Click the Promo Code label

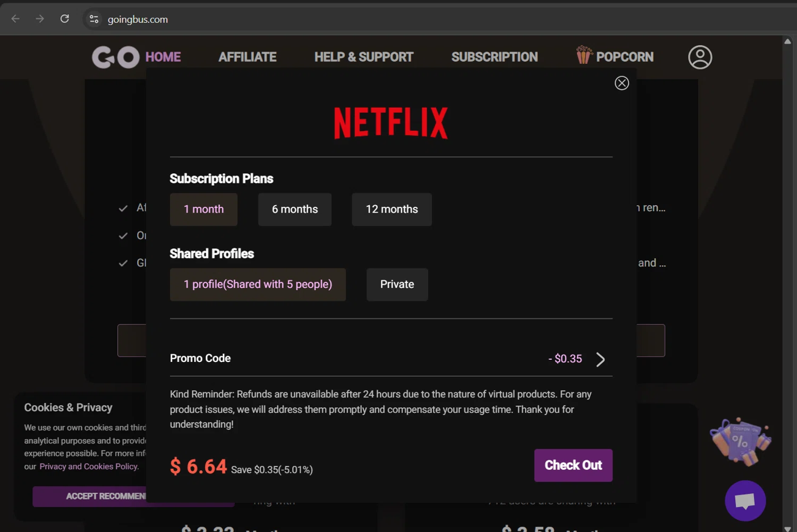[200, 358]
